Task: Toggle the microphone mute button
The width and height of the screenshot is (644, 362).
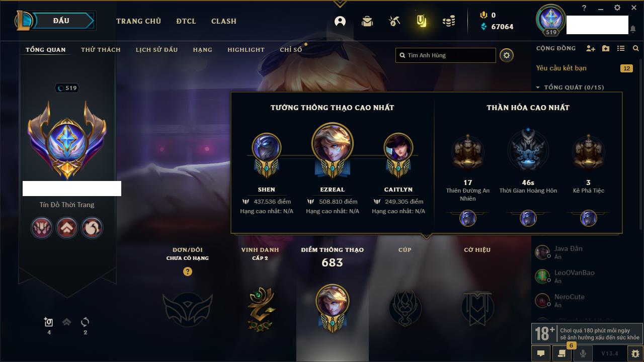Action: (x=583, y=353)
